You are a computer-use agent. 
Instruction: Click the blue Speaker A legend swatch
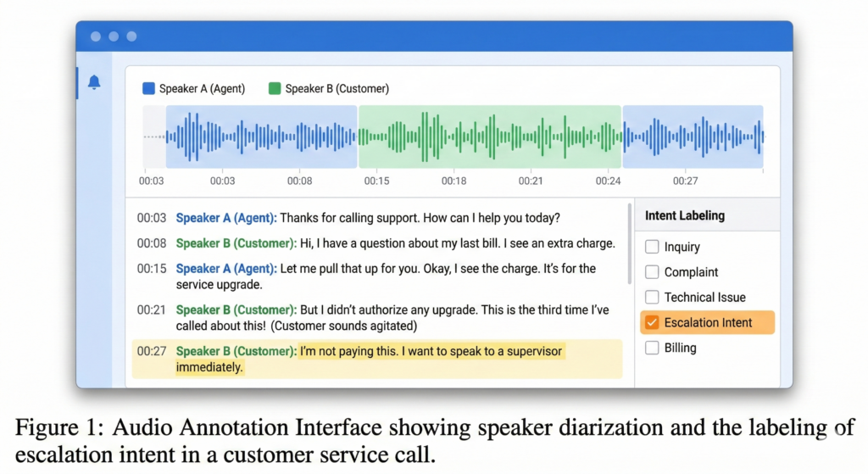149,88
